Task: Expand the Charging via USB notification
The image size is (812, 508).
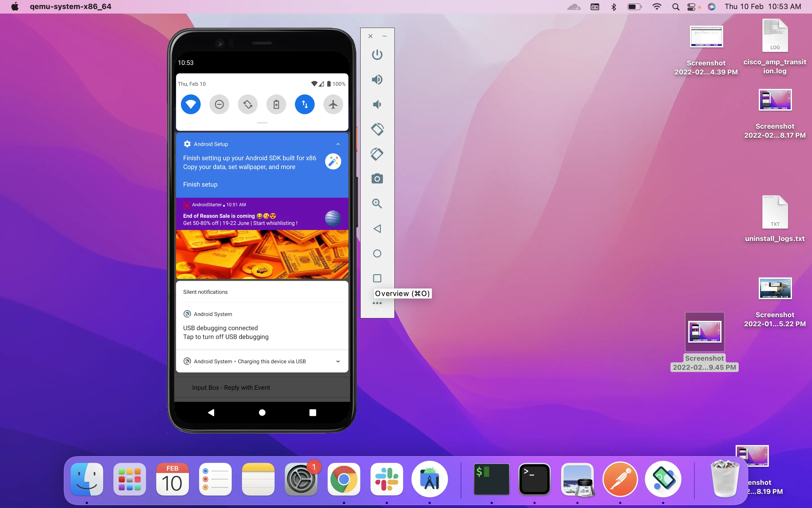Action: [338, 362]
